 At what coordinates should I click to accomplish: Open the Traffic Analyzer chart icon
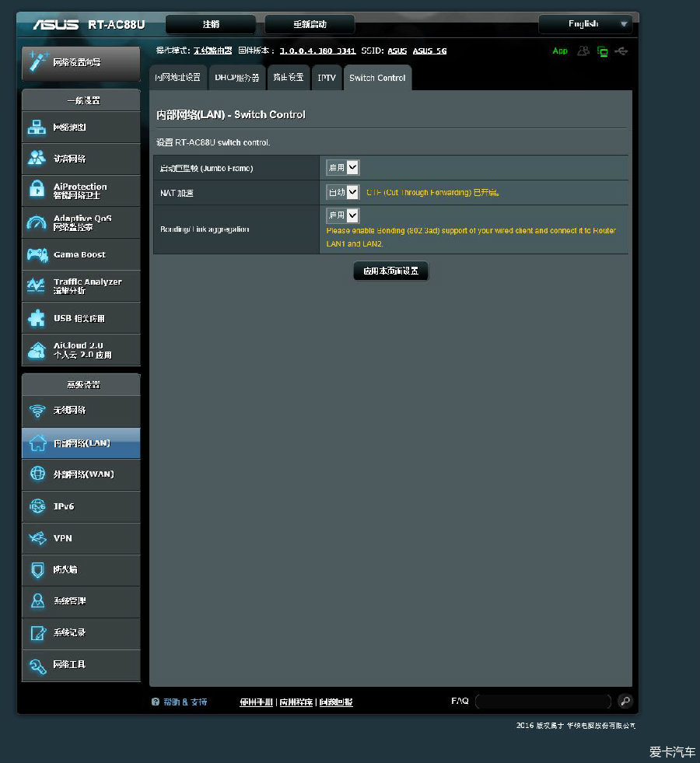click(x=36, y=285)
